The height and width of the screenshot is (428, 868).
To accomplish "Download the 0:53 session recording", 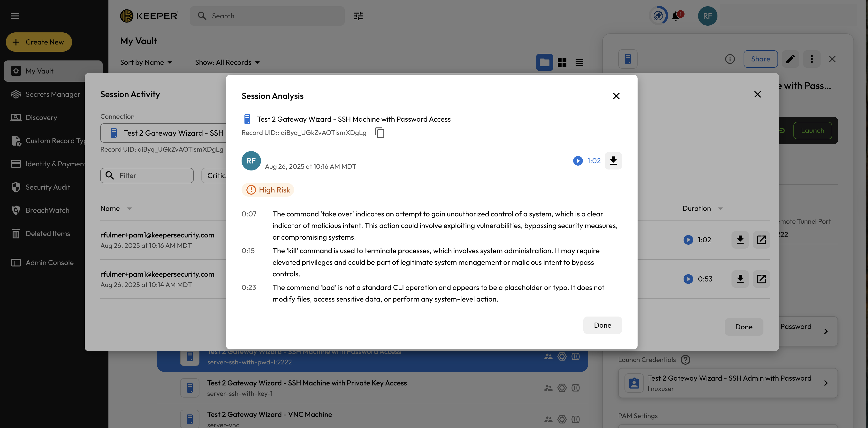I will click(740, 279).
